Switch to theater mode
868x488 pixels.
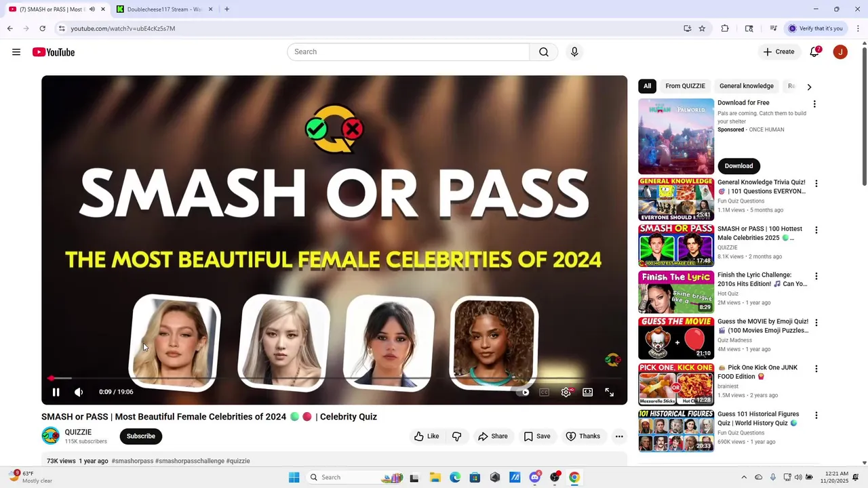588,392
